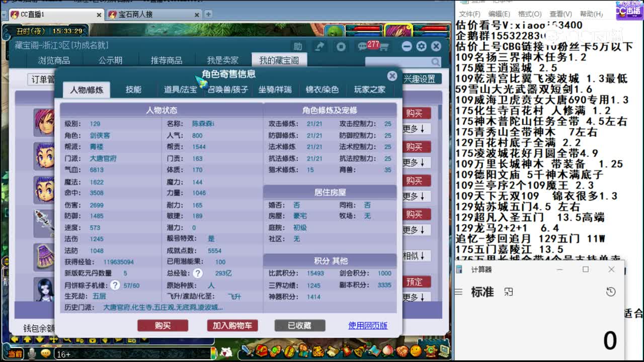Viewport: 644px width, 362px height.
Task: Click 历史门派 value 大唐官府,化生寺,五庄观
Action: [163, 307]
